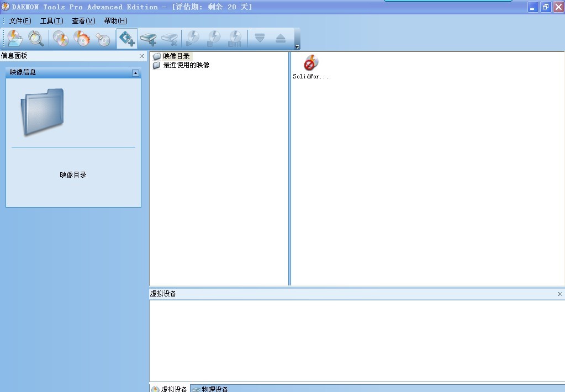
Task: Click the 虚拟设备 panel header title
Action: 163,294
